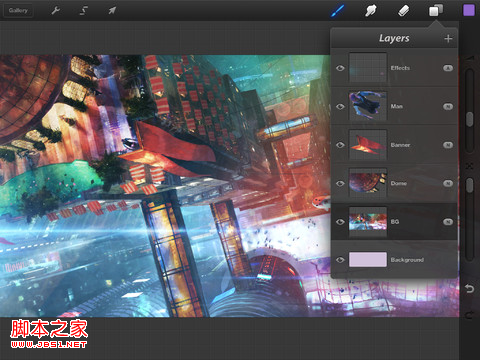Screen dimensions: 480x360
Task: Open the purple color swatch
Action: 469,10
